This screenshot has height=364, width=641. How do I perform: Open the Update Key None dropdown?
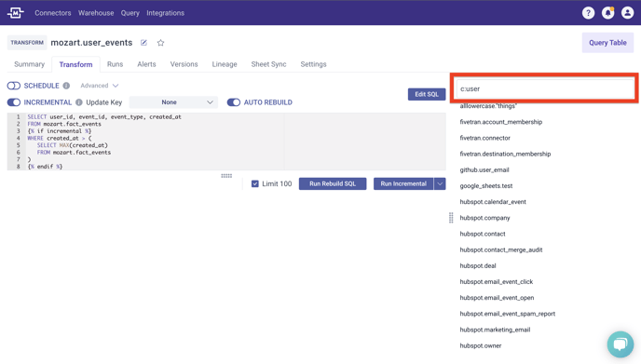pyautogui.click(x=173, y=102)
